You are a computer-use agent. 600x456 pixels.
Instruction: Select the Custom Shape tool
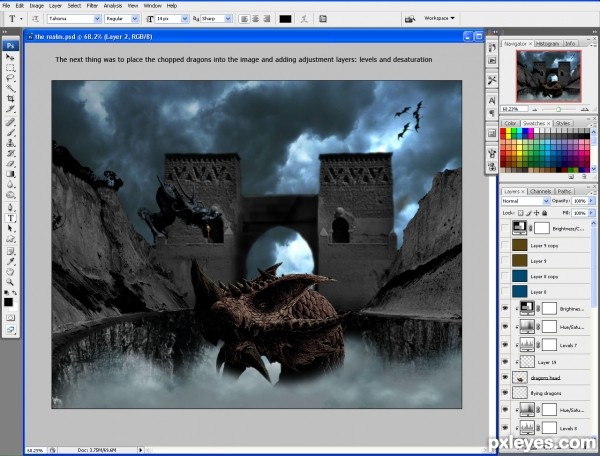pos(10,239)
